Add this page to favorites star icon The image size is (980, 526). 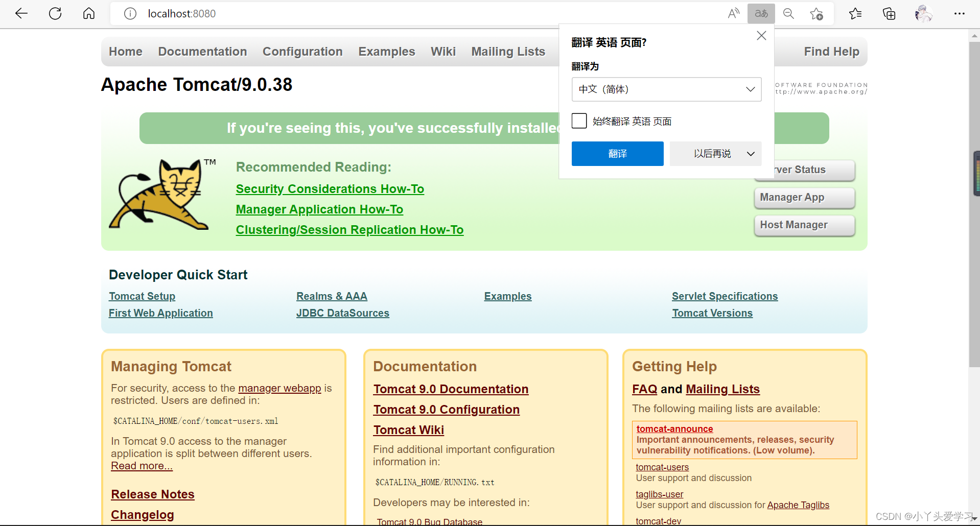(x=816, y=14)
